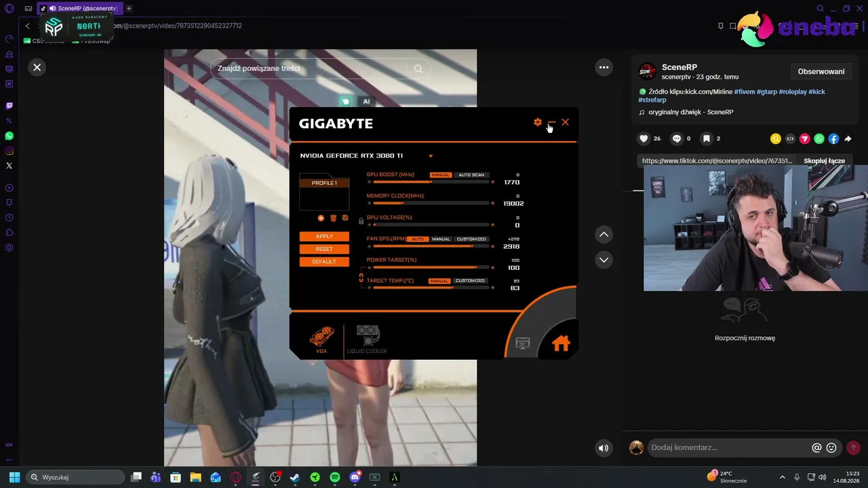The image size is (868, 488).
Task: Open the monitoring display icon
Action: (523, 344)
